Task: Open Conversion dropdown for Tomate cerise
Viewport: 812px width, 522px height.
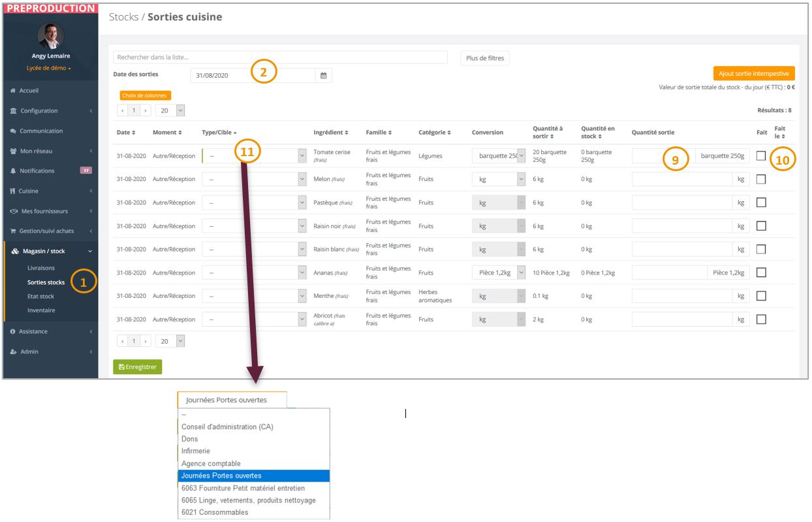Action: [x=499, y=155]
